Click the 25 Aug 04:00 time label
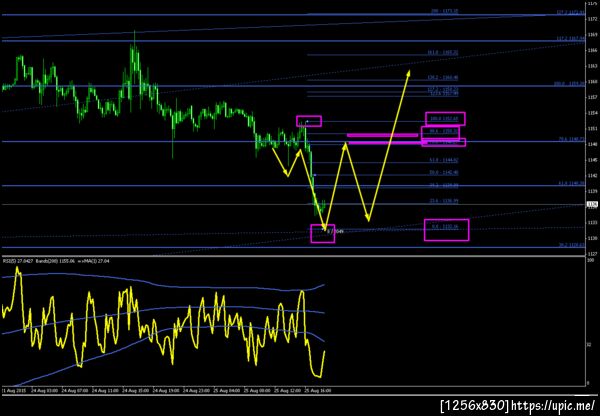This screenshot has height=416, width=600. 227,391
